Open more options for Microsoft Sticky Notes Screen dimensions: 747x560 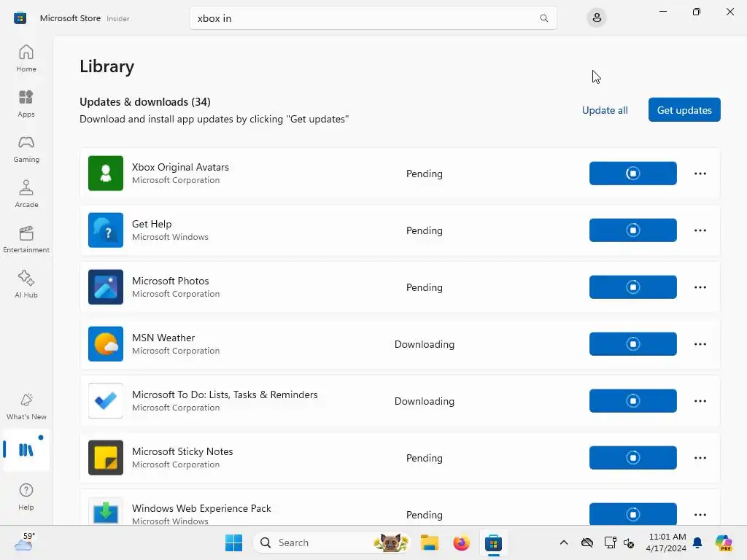(700, 458)
